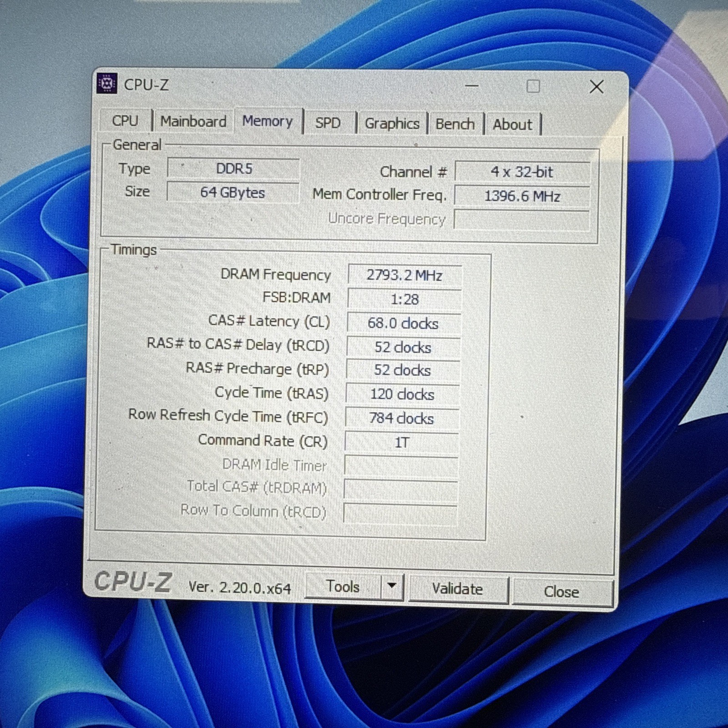Click the CPU-Z window title text
Screen dimensions: 728x728
(147, 85)
